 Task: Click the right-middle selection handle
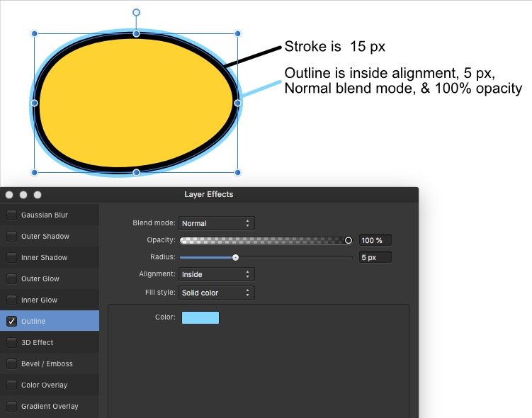click(237, 103)
